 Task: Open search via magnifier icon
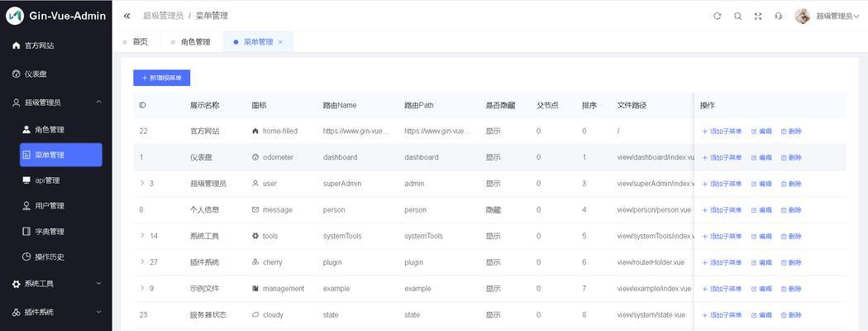click(x=738, y=16)
